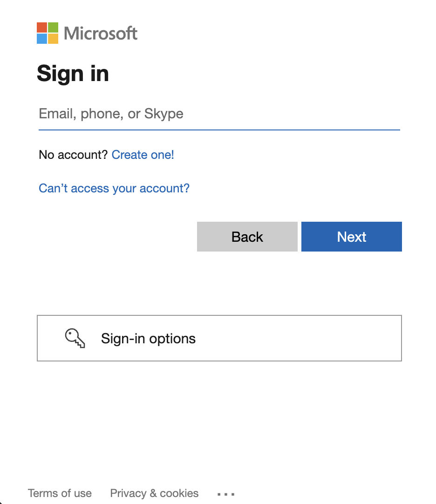The height and width of the screenshot is (504, 436).
Task: Open the Sign-in options panel
Action: [219, 338]
